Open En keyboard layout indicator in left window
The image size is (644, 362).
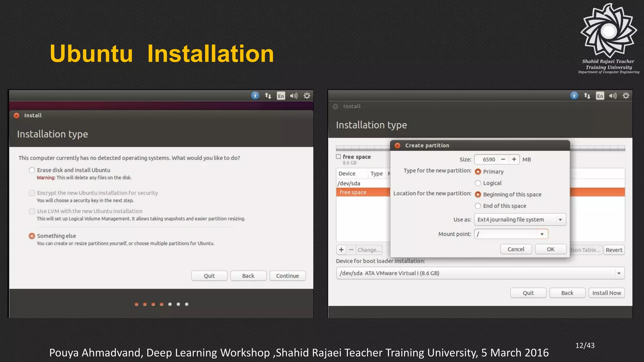(x=281, y=96)
